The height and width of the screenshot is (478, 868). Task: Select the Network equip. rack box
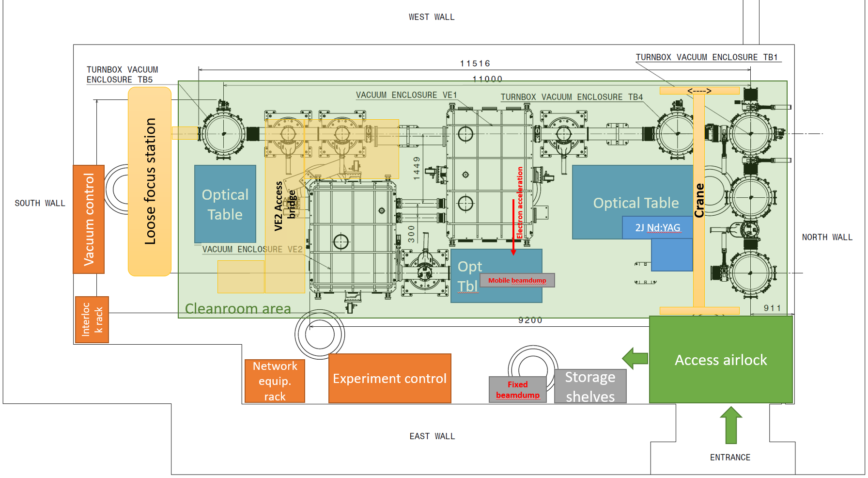point(275,381)
